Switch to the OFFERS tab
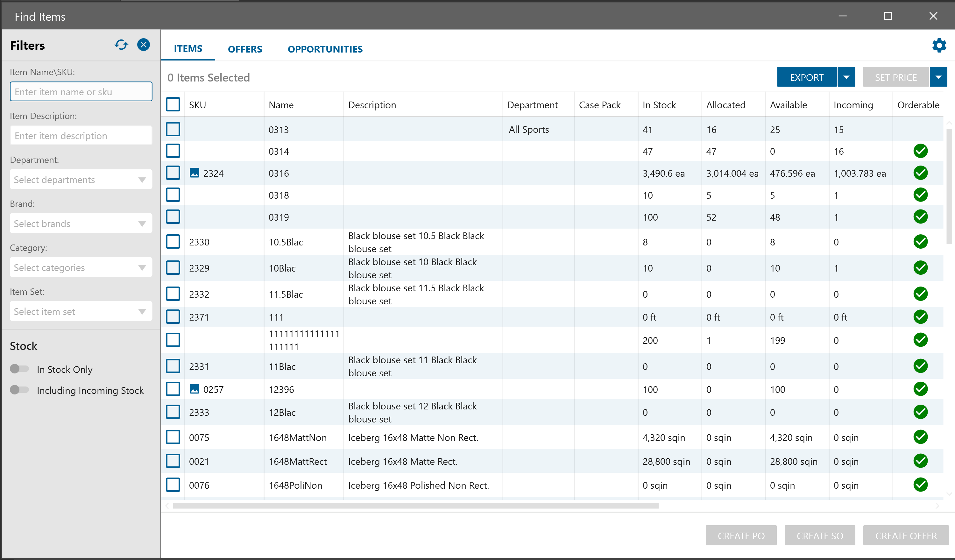This screenshot has width=955, height=560. (245, 49)
